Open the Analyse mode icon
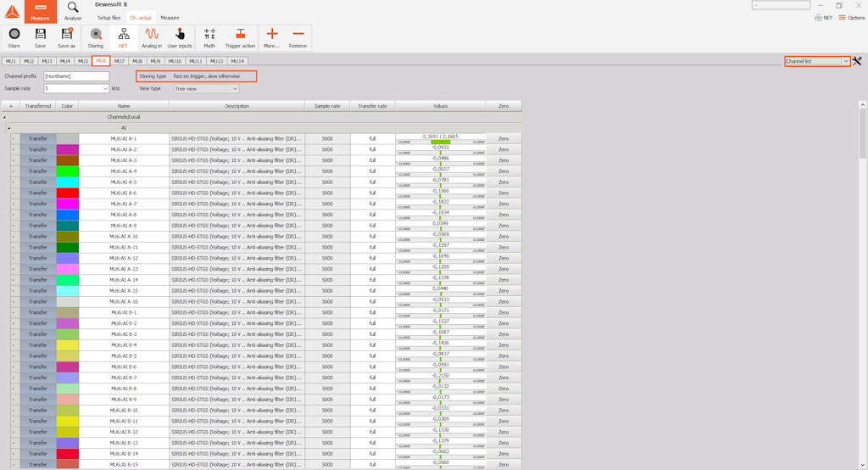868x470 pixels. (x=73, y=11)
